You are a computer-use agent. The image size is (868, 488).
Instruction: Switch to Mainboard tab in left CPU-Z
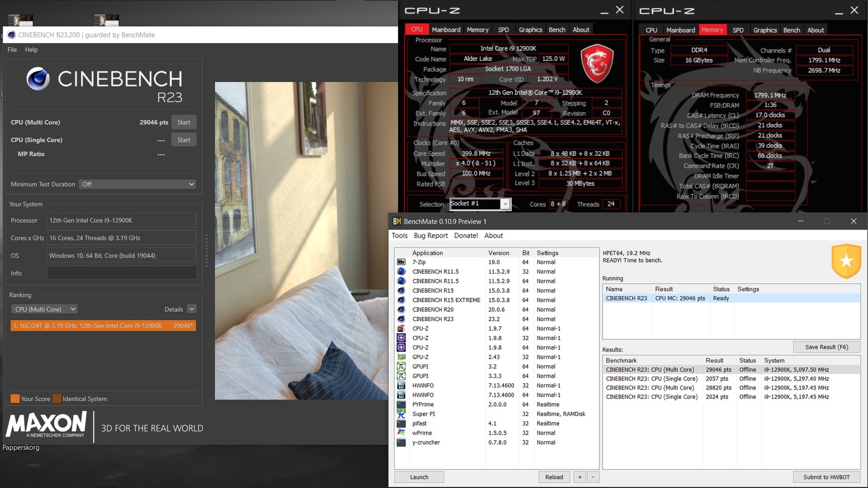pos(446,30)
